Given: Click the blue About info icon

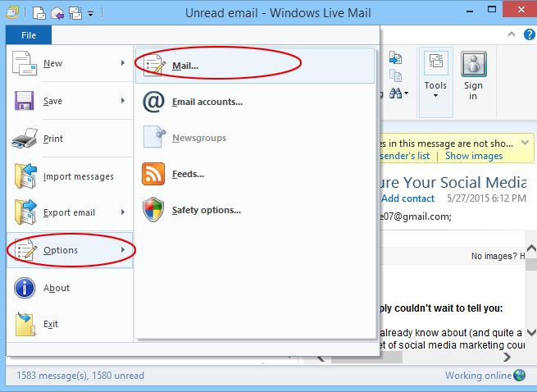Looking at the screenshot, I should click(x=25, y=288).
